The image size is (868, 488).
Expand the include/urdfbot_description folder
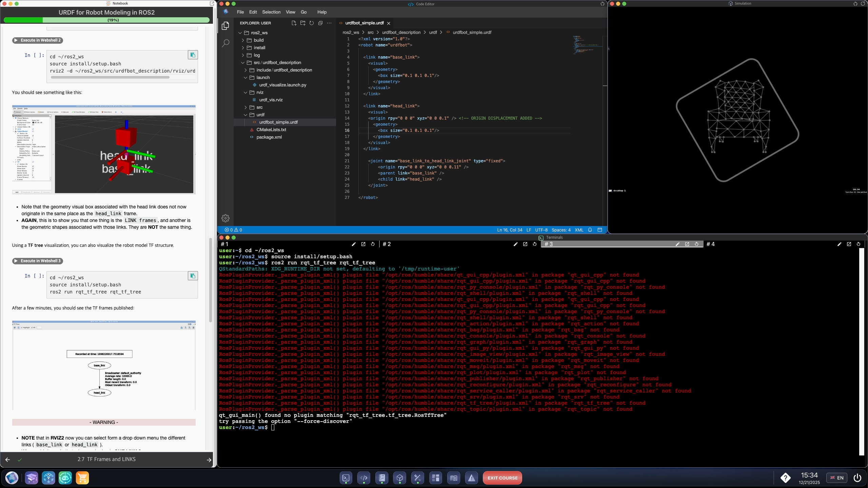pos(284,70)
